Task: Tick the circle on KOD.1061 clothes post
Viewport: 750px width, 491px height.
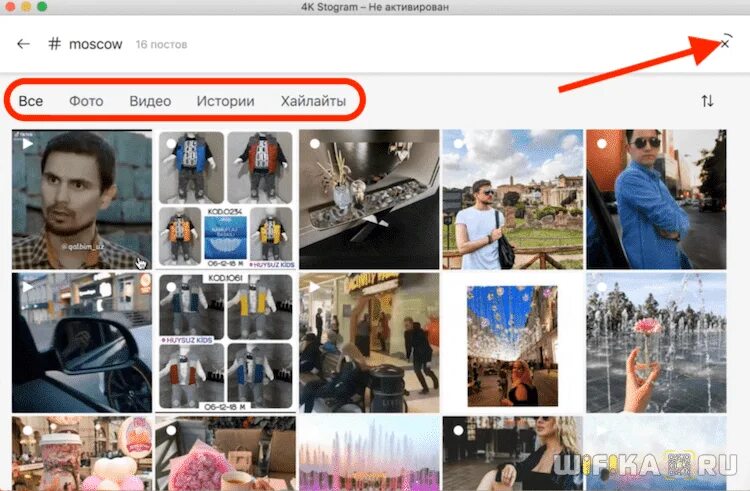Action: [171, 287]
